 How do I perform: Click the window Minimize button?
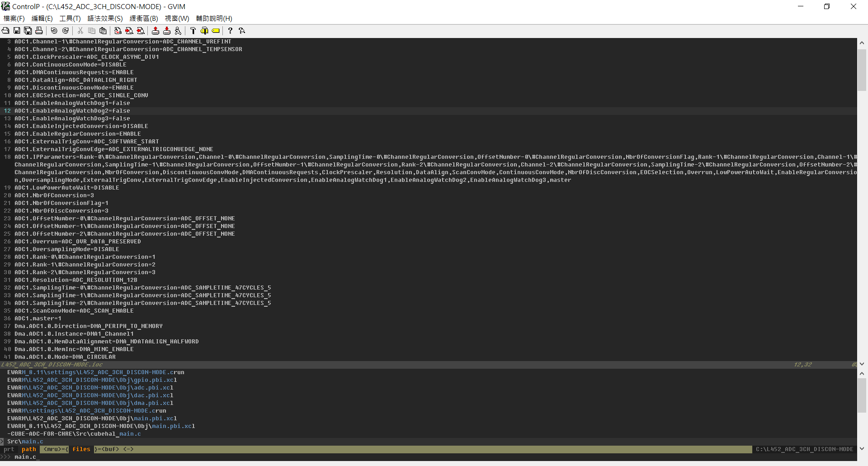[x=801, y=6]
